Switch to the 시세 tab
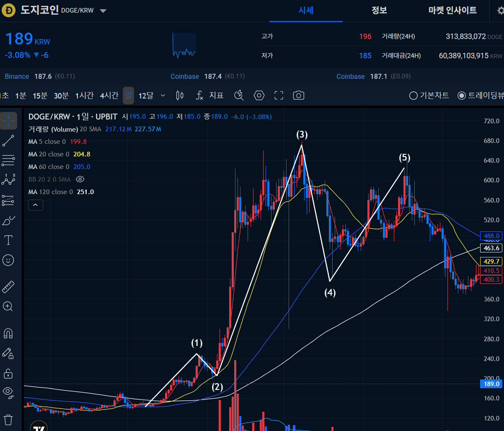The image size is (504, 431). tap(306, 10)
